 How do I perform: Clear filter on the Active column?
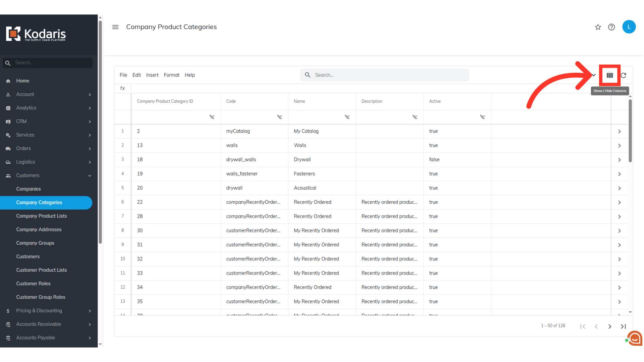(x=482, y=117)
